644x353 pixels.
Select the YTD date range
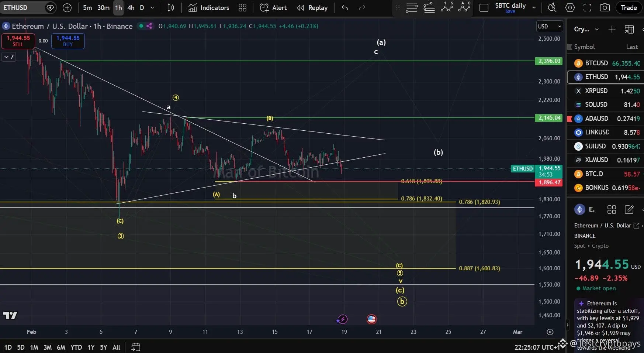(x=76, y=347)
